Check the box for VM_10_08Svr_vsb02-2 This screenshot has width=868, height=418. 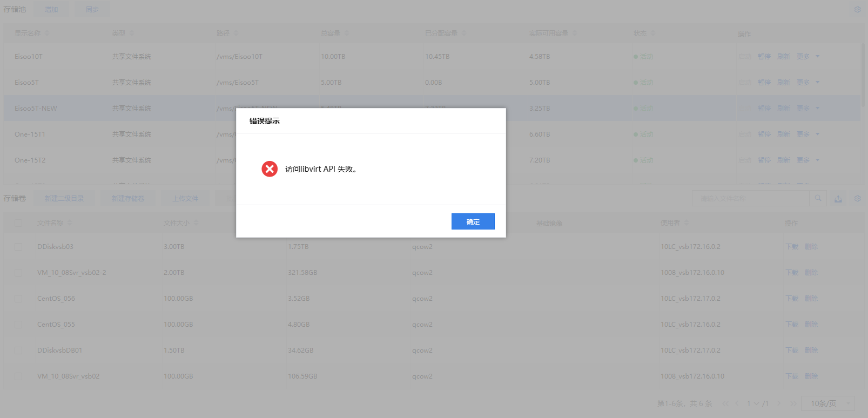[18, 273]
